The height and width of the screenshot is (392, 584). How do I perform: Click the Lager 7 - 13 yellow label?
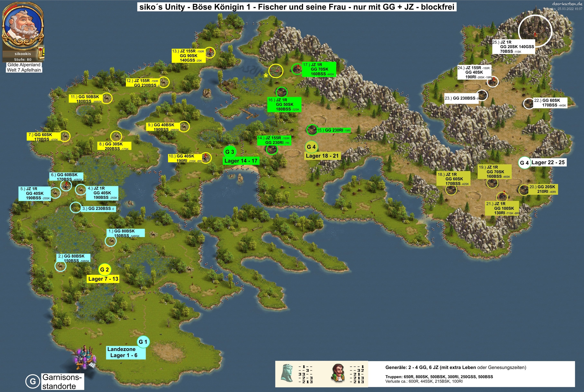[103, 279]
